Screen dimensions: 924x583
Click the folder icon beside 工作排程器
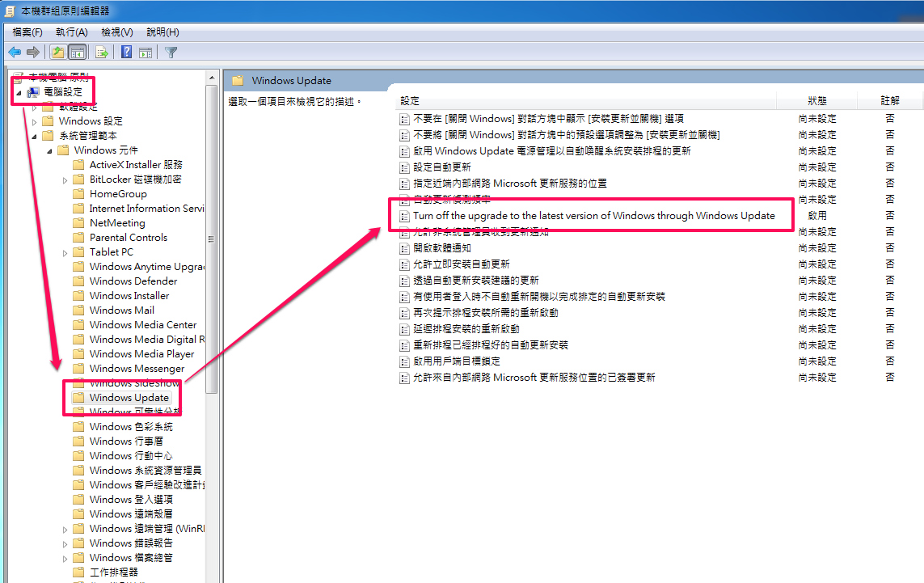78,572
